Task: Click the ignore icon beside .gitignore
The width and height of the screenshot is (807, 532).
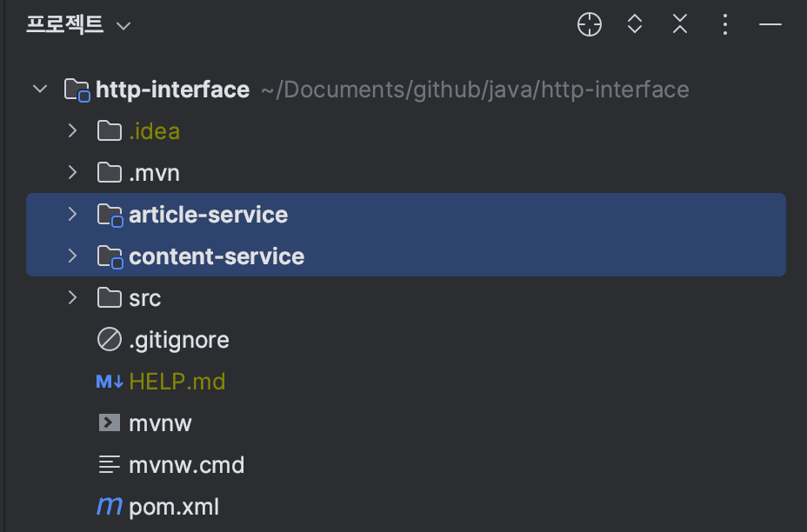Action: [109, 340]
